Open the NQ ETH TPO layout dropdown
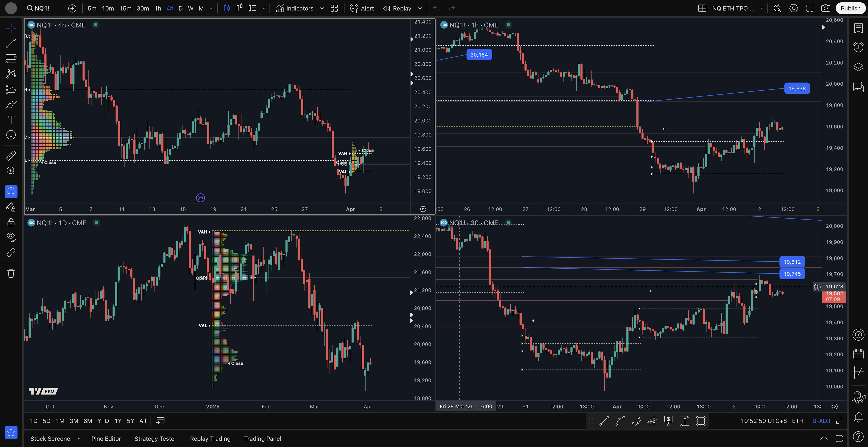This screenshot has height=447, width=868. click(762, 8)
